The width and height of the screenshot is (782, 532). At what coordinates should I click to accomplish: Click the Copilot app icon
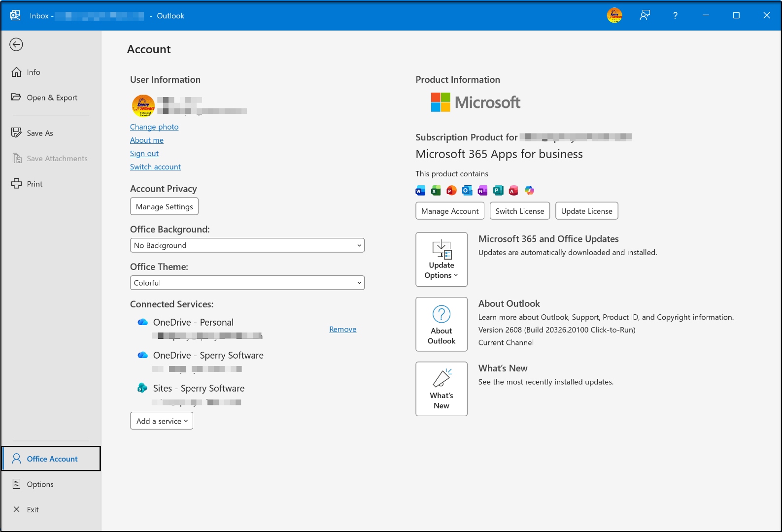529,191
